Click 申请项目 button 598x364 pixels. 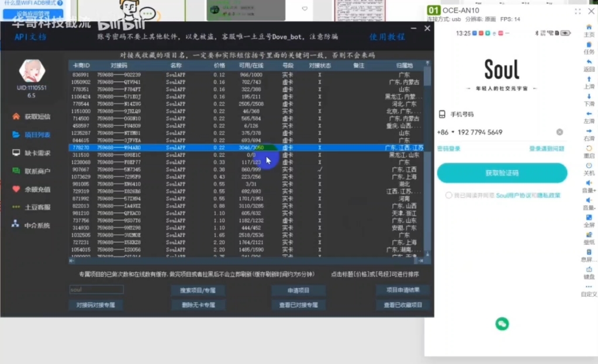tap(298, 290)
